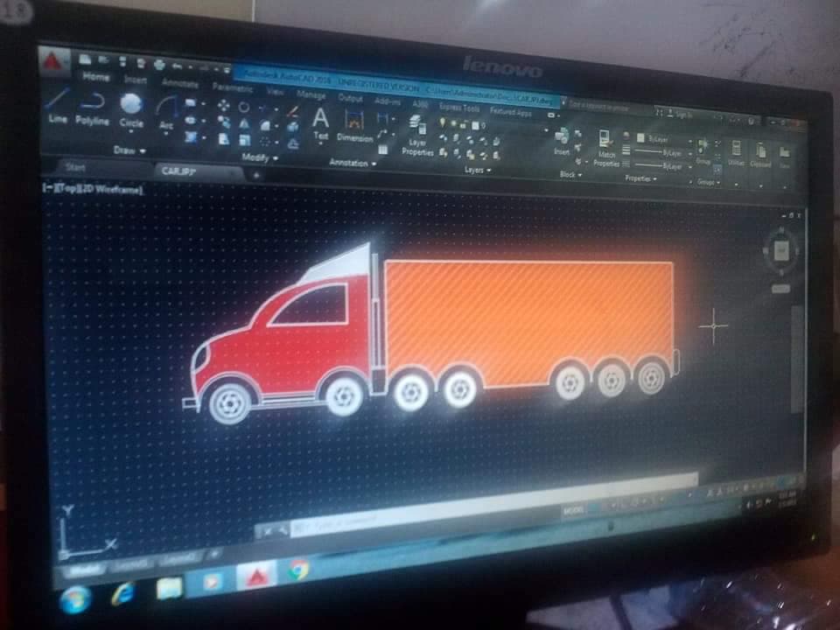840x630 pixels.
Task: Choose the Circle tool
Action: 131,107
